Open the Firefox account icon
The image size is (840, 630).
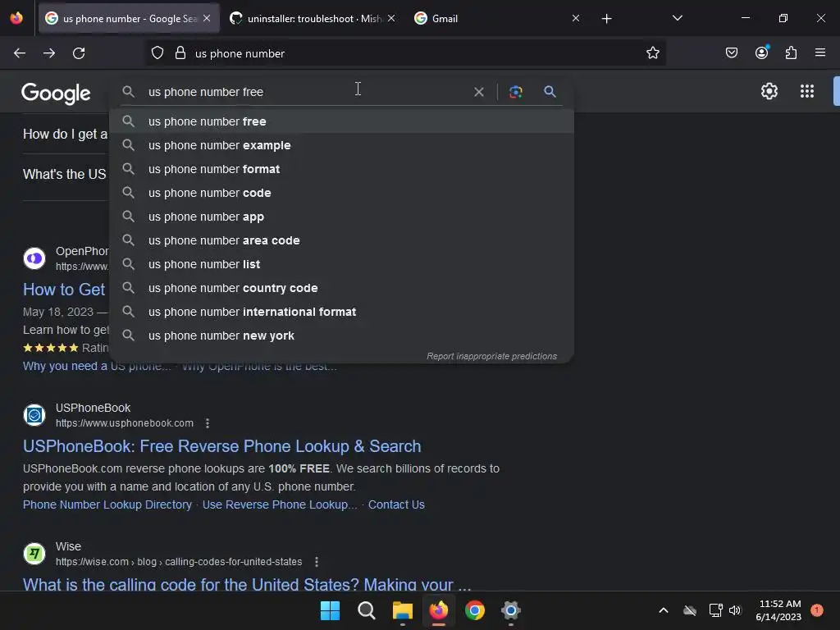coord(762,52)
